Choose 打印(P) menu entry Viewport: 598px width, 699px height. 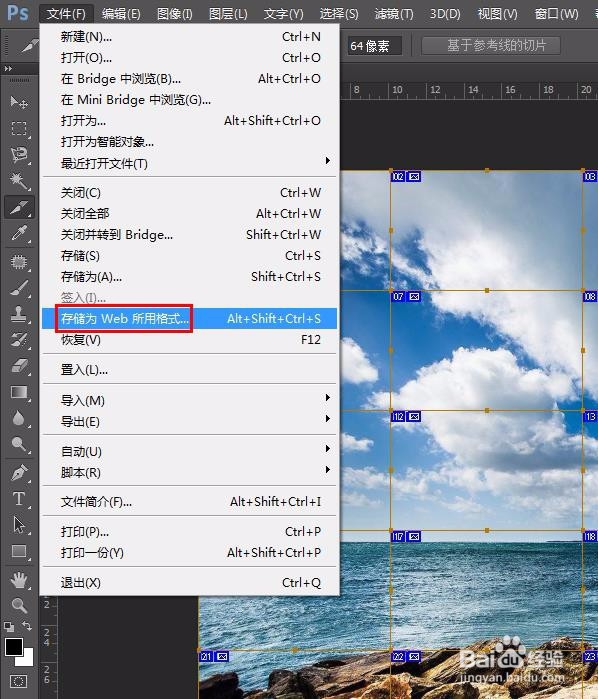tap(190, 531)
